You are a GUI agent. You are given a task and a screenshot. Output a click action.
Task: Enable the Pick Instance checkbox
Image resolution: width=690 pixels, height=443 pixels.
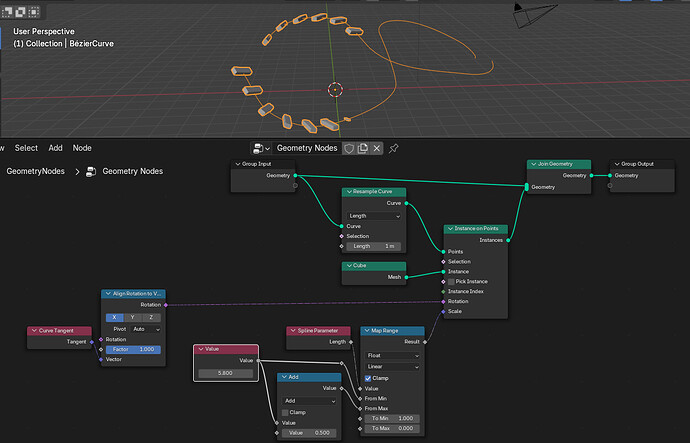click(451, 282)
